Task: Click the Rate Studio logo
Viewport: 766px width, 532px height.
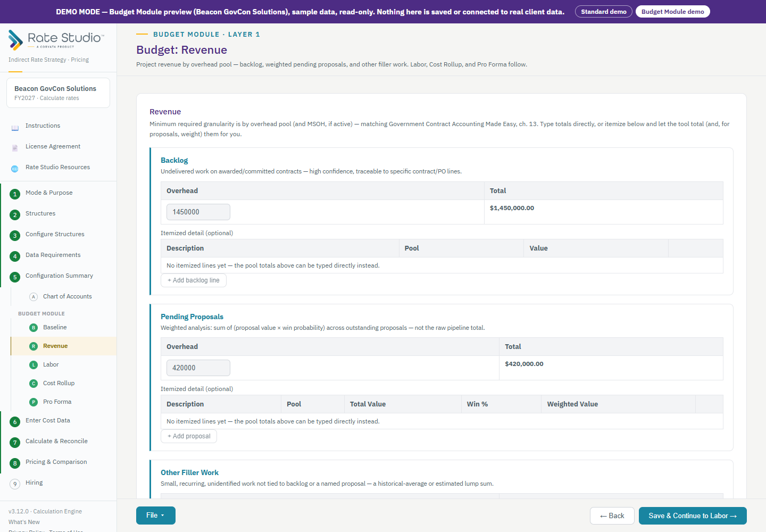Action: [x=56, y=39]
